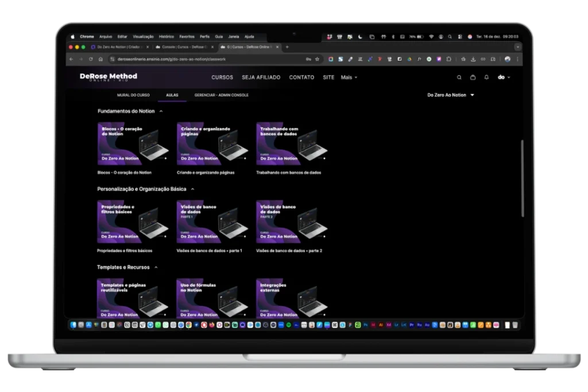Open lesson title Criando e organizando páginas
This screenshot has width=588, height=392.
pyautogui.click(x=206, y=173)
